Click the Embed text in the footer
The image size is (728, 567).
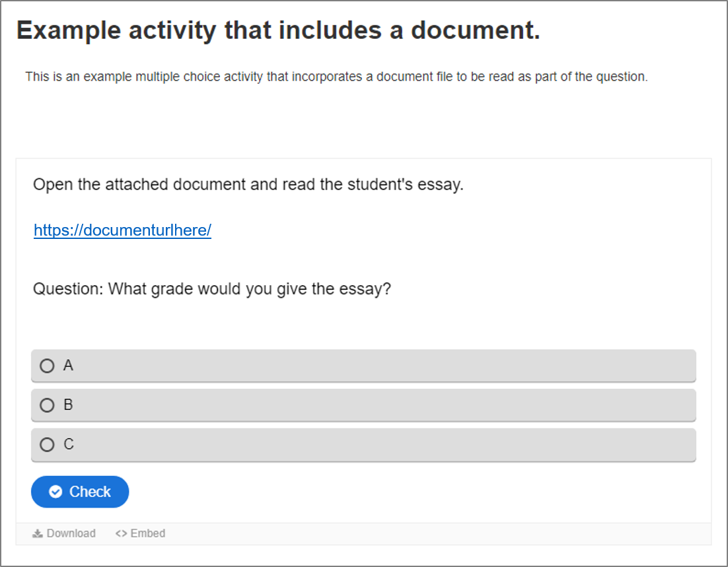point(147,533)
